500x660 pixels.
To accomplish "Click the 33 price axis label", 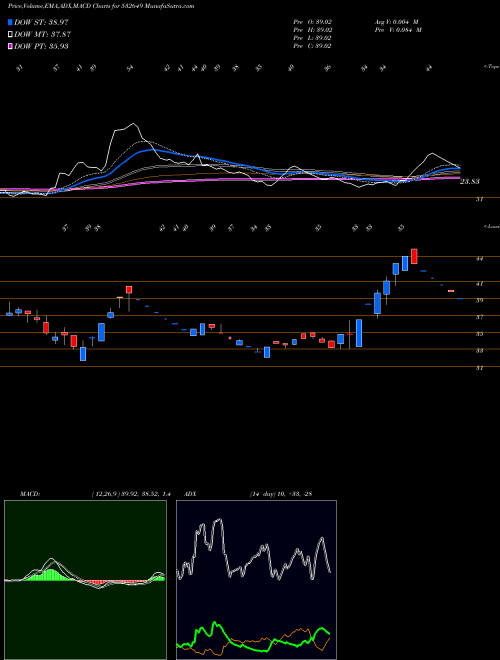I will pyautogui.click(x=479, y=351).
